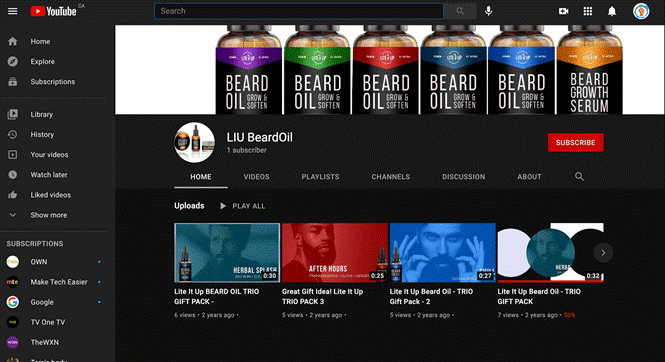Open the About tab
Viewport: 665px width, 362px height.
pos(529,177)
